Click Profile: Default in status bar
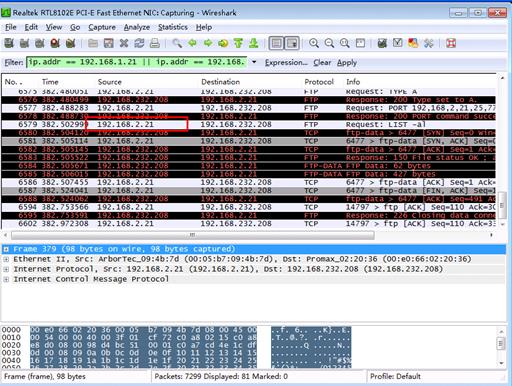 click(x=395, y=376)
